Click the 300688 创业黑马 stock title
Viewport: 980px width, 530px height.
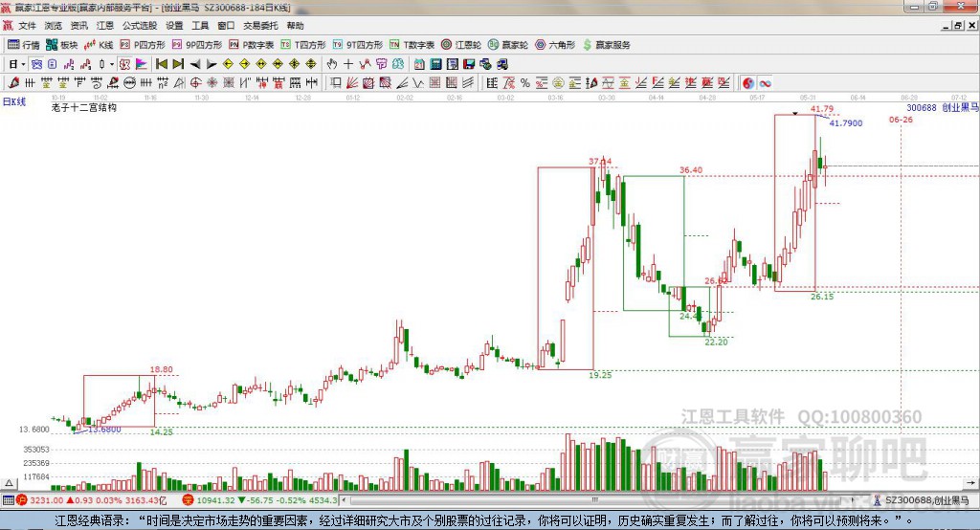942,107
